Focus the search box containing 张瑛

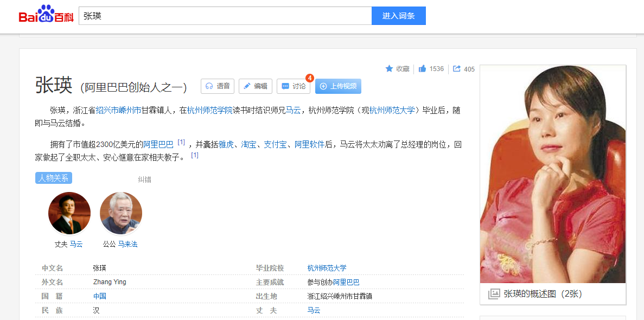point(225,16)
